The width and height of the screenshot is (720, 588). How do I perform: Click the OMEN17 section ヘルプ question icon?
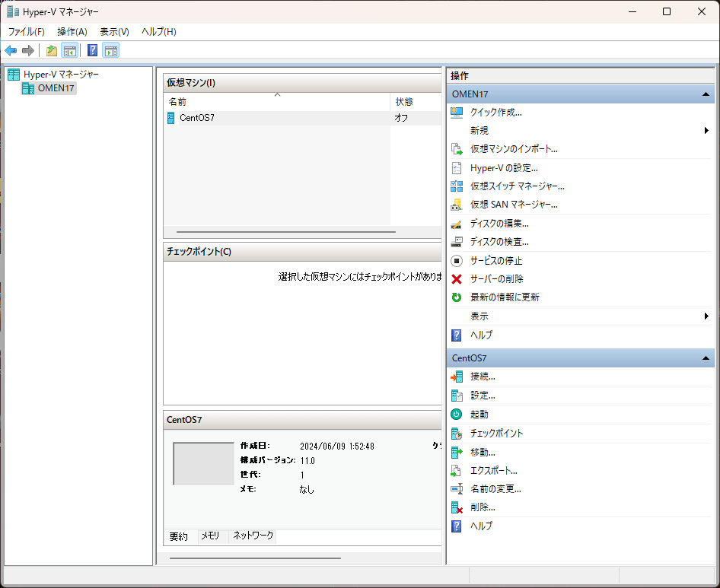[x=457, y=335]
